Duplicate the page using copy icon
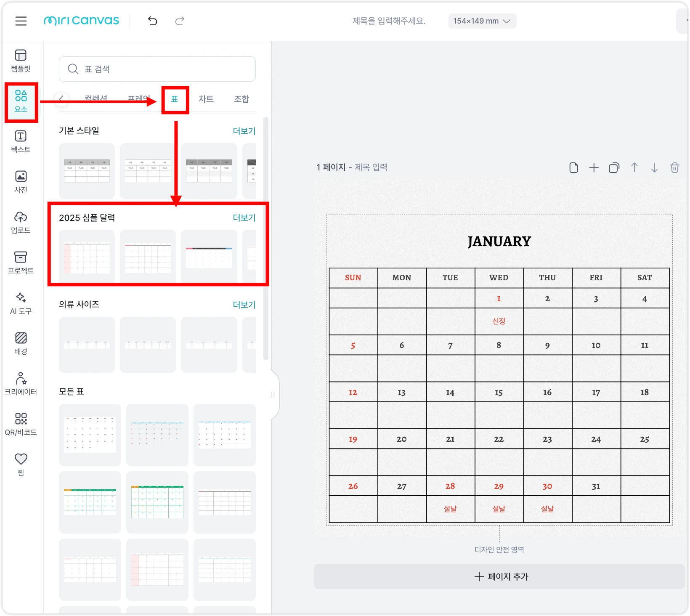 point(614,168)
